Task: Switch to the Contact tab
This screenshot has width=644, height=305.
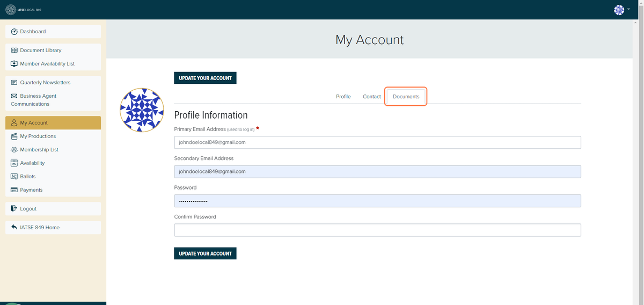Action: click(x=372, y=97)
